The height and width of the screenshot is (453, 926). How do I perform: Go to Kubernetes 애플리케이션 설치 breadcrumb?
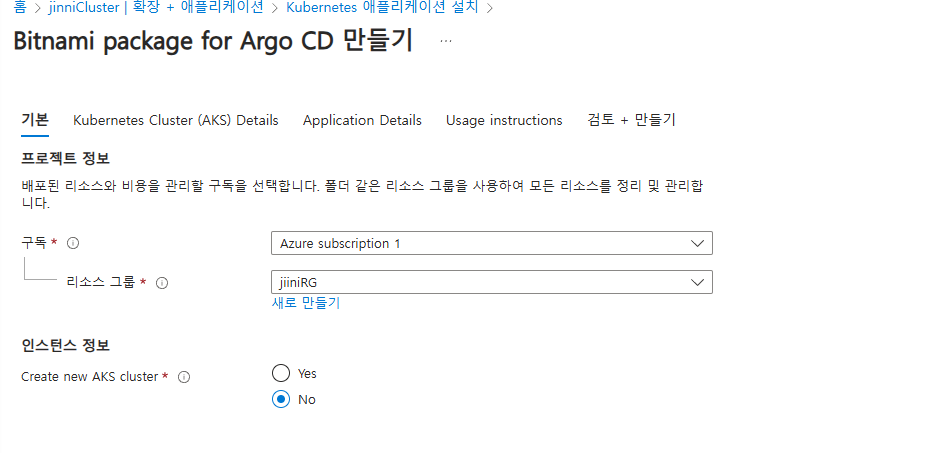click(382, 7)
